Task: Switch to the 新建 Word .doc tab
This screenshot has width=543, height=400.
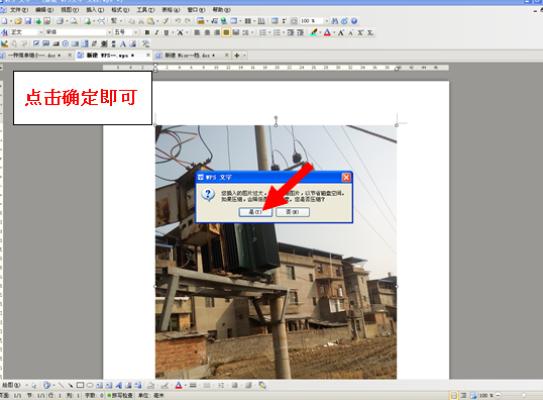Action: click(192, 55)
